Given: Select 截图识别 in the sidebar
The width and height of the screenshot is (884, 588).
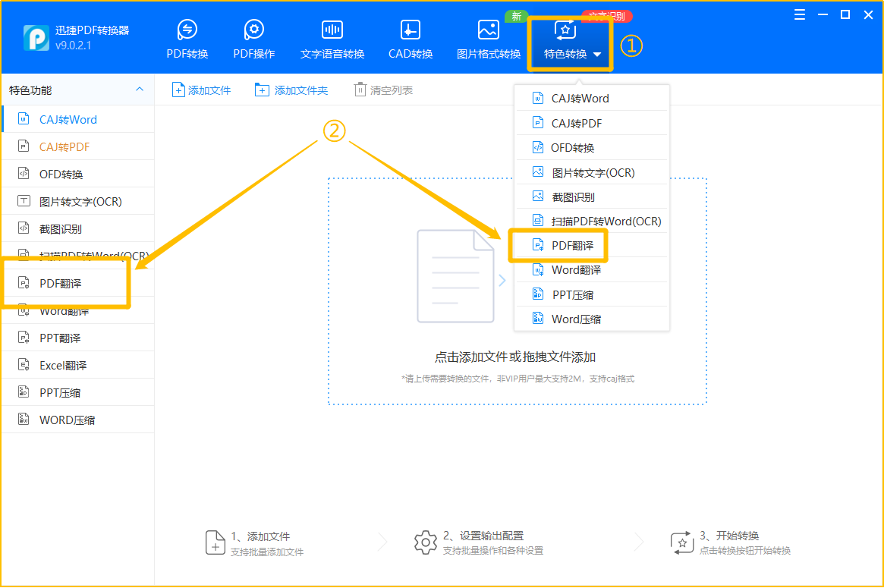Looking at the screenshot, I should (78, 229).
